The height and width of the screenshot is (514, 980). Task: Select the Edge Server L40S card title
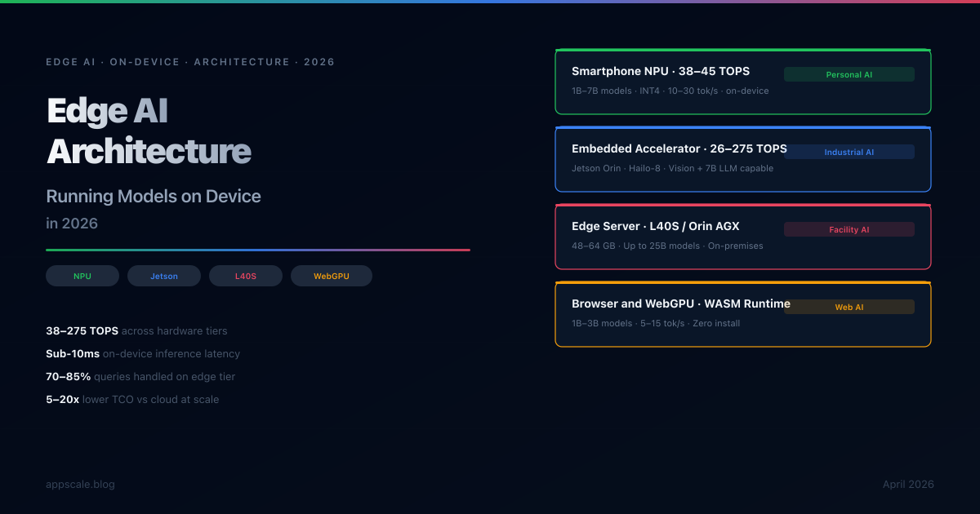655,226
